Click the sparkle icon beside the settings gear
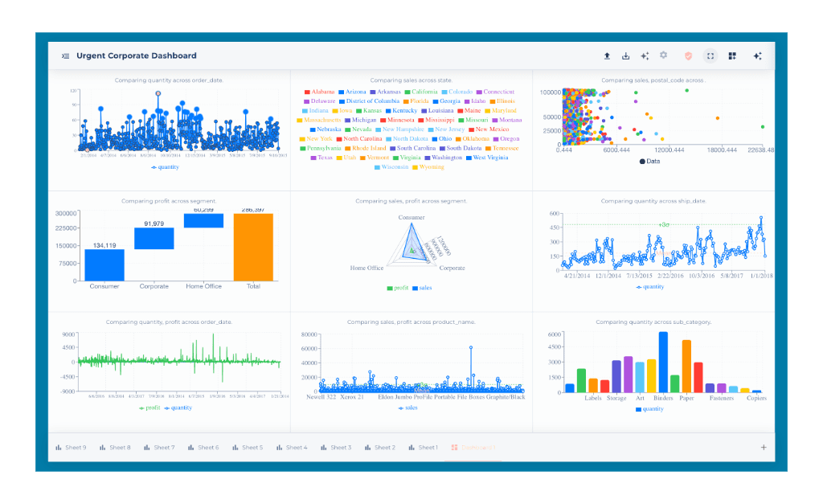Viewport: 823px width, 504px height. point(645,55)
